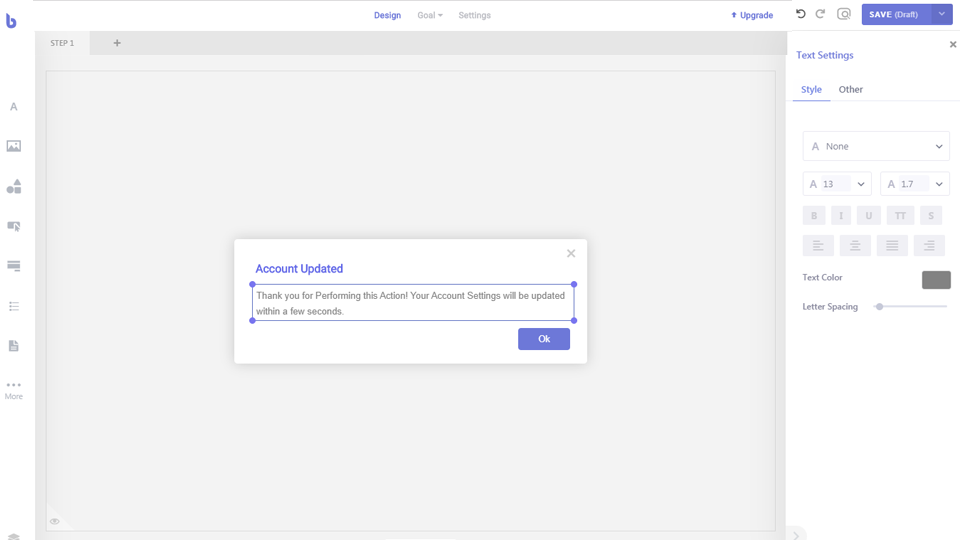The height and width of the screenshot is (540, 960).
Task: Open the Goal dropdown menu
Action: 430,15
